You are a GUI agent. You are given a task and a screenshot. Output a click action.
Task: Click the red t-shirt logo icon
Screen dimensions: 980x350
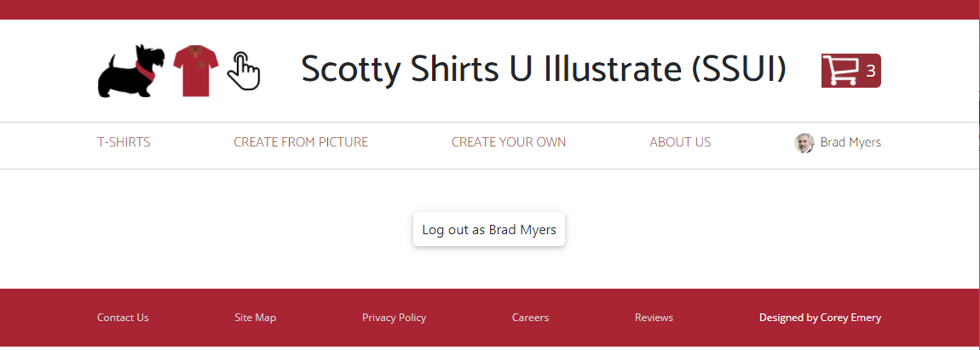(x=196, y=71)
